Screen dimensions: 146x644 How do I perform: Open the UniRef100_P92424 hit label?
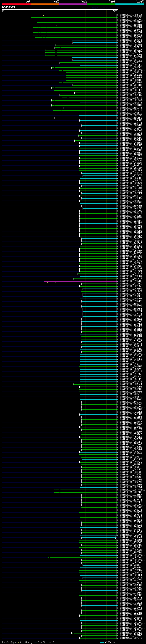click(x=131, y=15)
